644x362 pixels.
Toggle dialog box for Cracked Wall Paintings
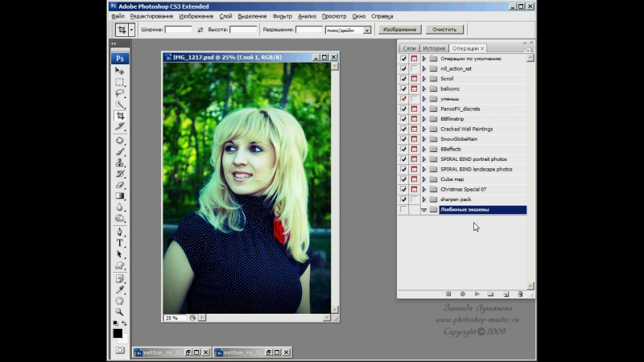pyautogui.click(x=414, y=129)
